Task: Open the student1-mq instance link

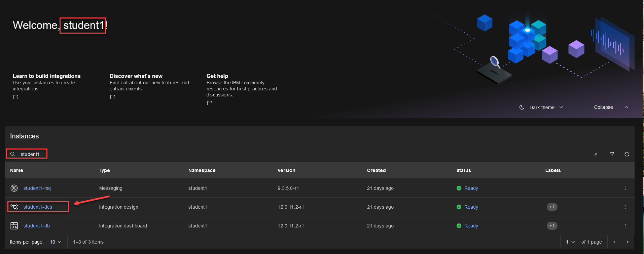Action: [x=37, y=188]
